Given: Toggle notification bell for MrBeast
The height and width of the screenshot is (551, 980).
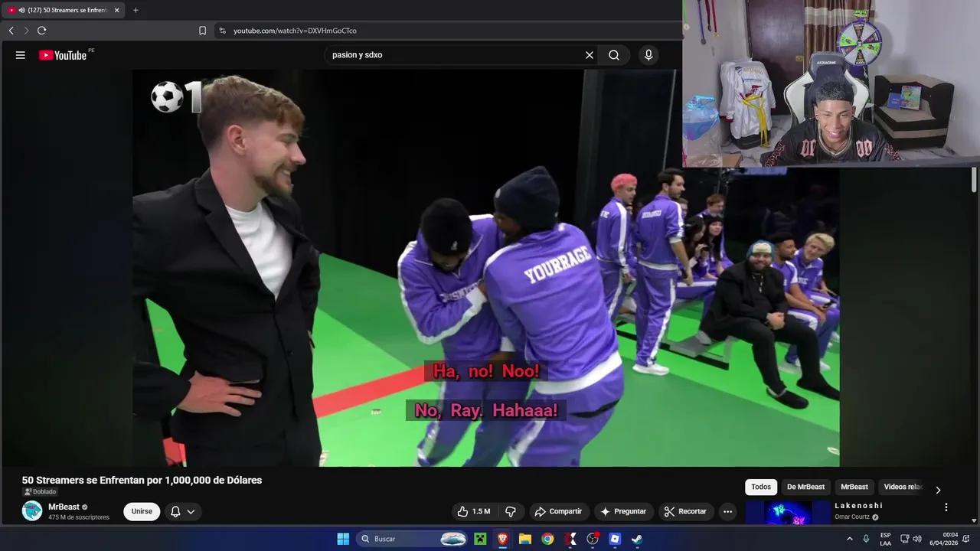Looking at the screenshot, I should [x=175, y=511].
